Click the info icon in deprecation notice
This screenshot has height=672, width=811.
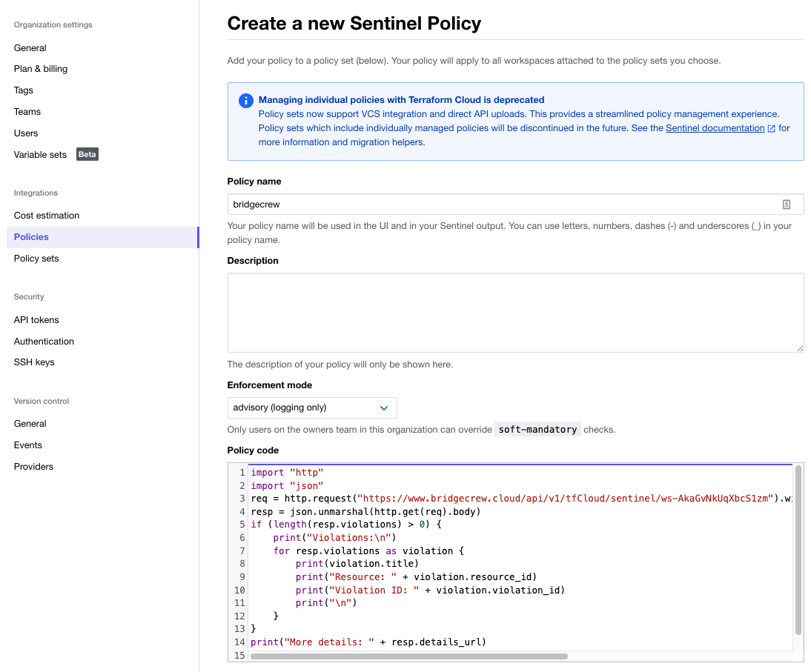[x=245, y=100]
